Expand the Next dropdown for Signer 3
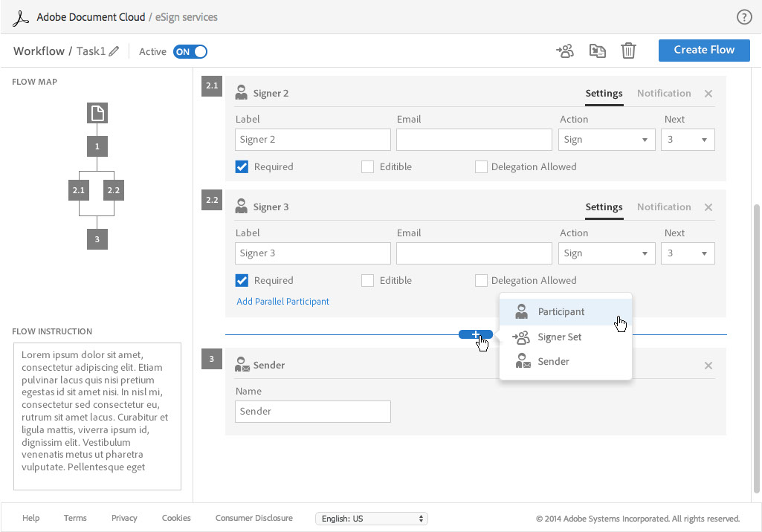This screenshot has width=762, height=532. [x=688, y=253]
